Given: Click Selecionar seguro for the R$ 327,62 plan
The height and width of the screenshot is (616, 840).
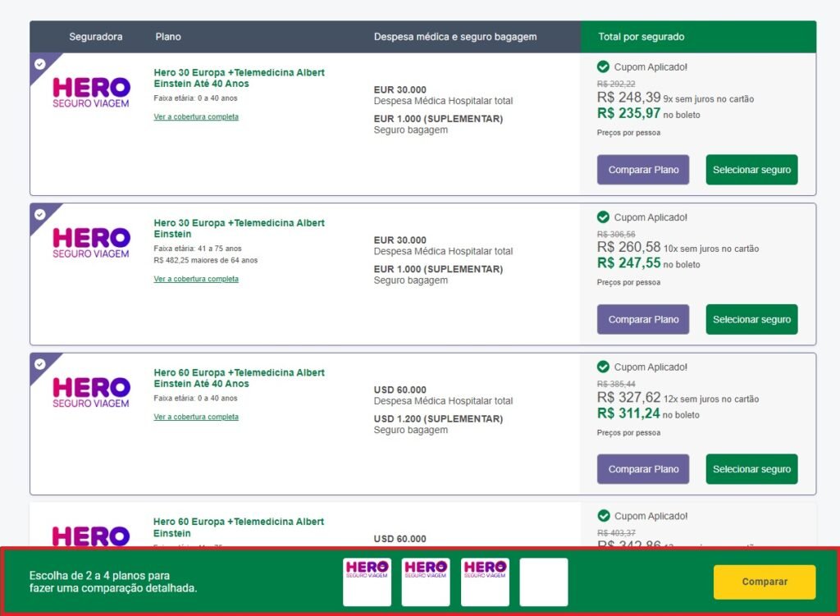Looking at the screenshot, I should [751, 469].
